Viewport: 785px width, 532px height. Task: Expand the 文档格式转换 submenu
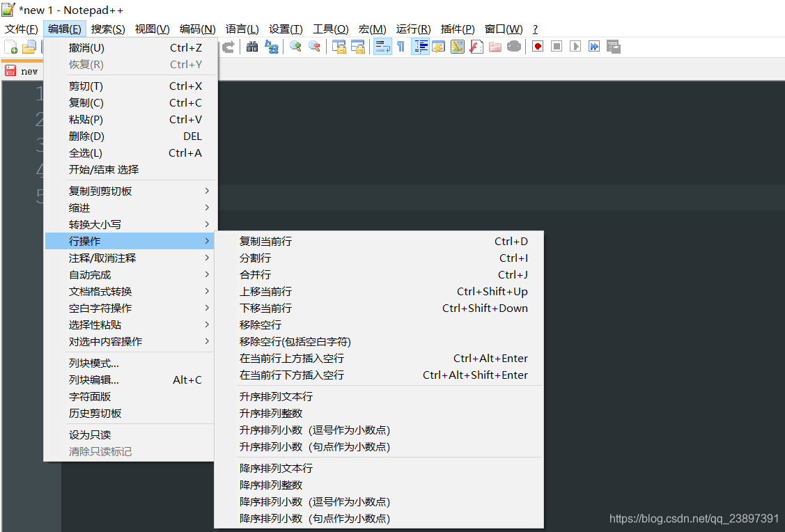pos(130,291)
